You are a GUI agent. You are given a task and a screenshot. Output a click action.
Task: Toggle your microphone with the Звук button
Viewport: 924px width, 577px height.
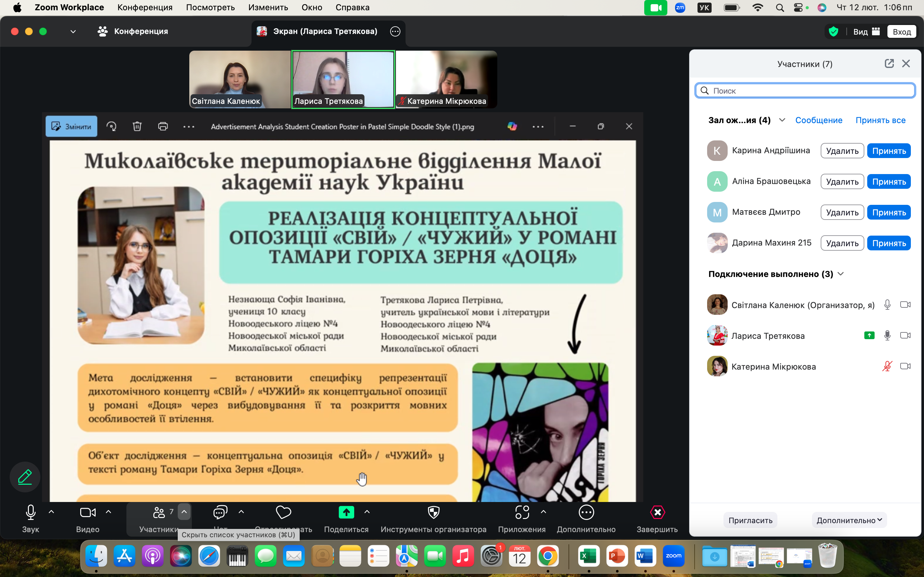30,512
